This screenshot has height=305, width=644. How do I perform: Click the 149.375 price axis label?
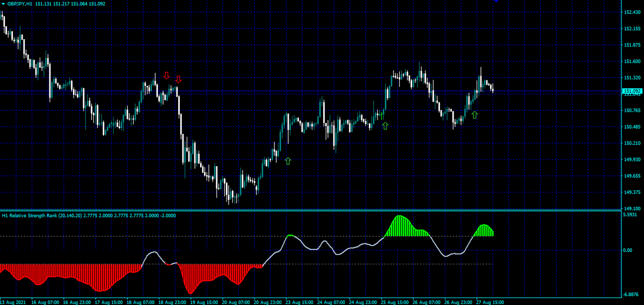632,192
